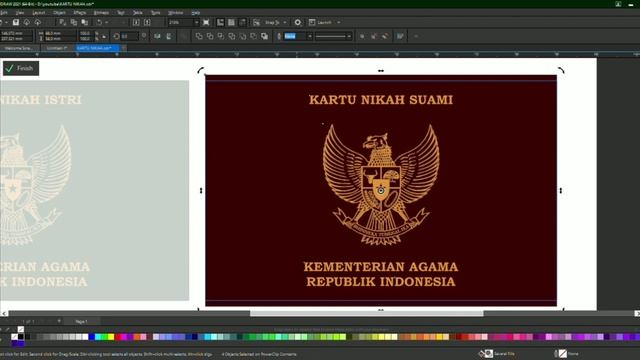Click the faded KARTU NIKAH ISTRI card

(x=94, y=190)
